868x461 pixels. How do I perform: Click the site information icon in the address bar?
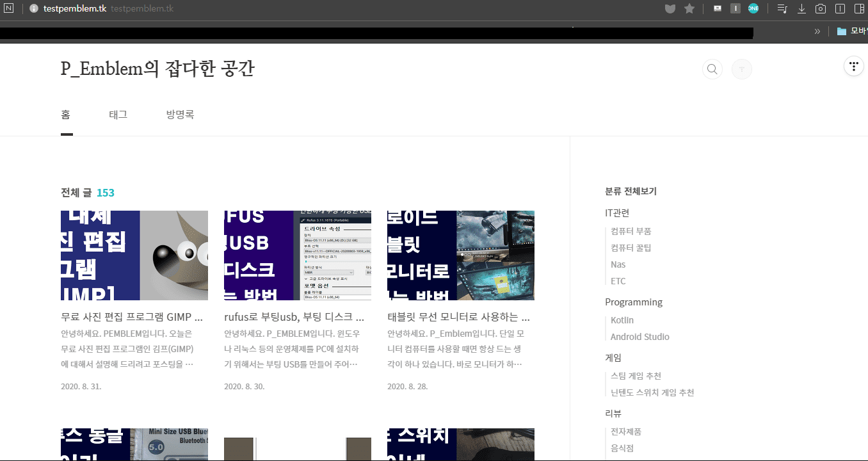point(33,9)
